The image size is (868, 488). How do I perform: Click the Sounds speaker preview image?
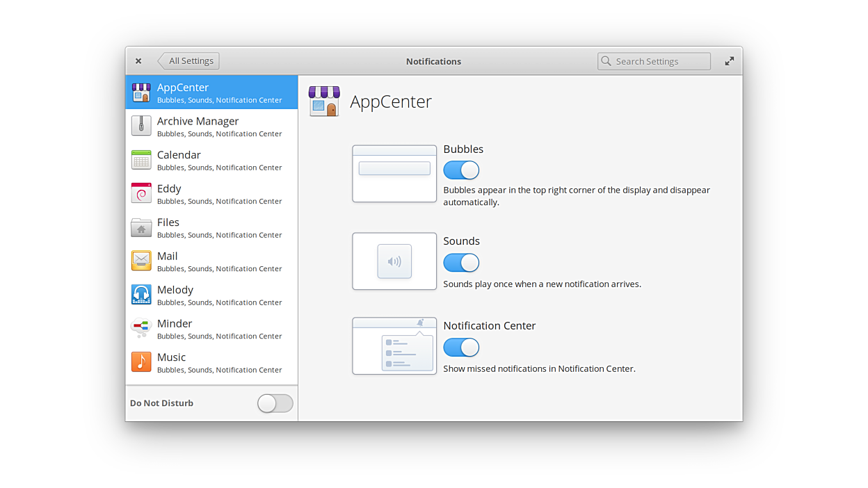click(x=394, y=261)
